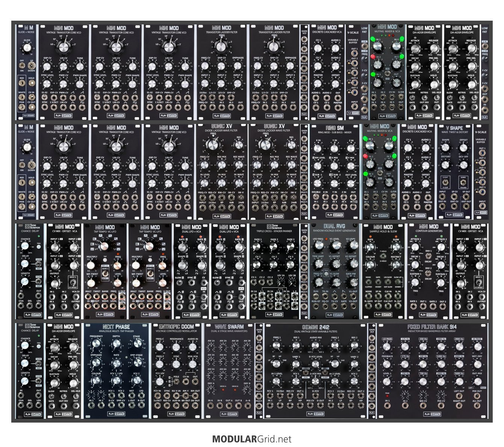504x447 pixels.
Task: Click the SHAPE knob on V Shape
Action: pyautogui.click(x=446, y=148)
